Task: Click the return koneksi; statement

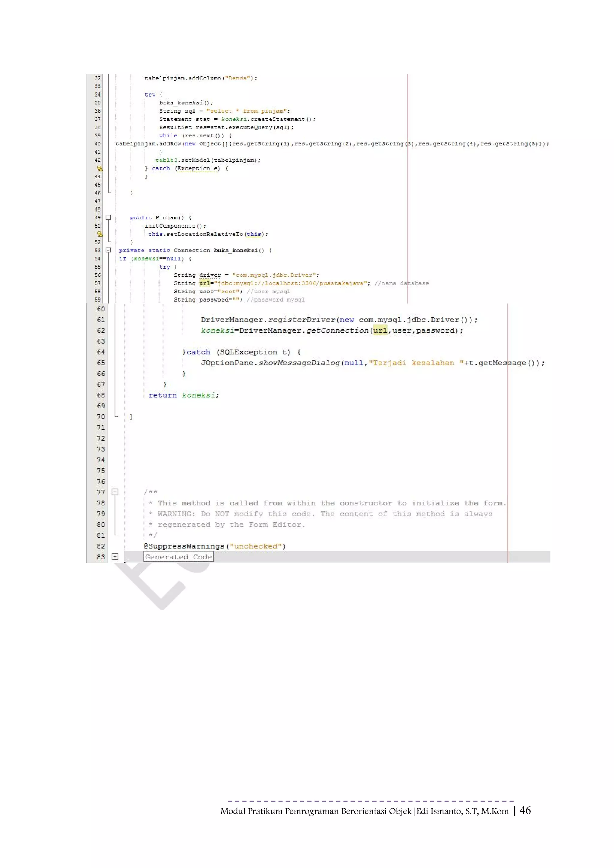Action: (184, 395)
